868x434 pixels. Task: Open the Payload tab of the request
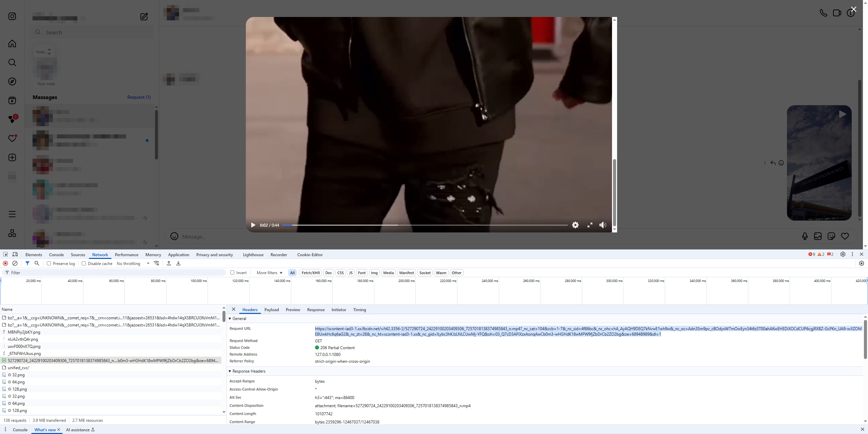pyautogui.click(x=272, y=310)
